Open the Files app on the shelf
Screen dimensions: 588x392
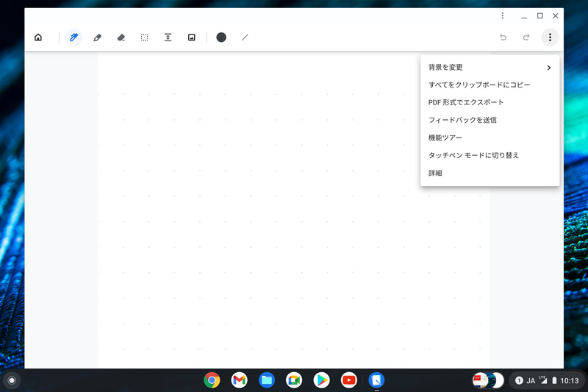click(267, 380)
